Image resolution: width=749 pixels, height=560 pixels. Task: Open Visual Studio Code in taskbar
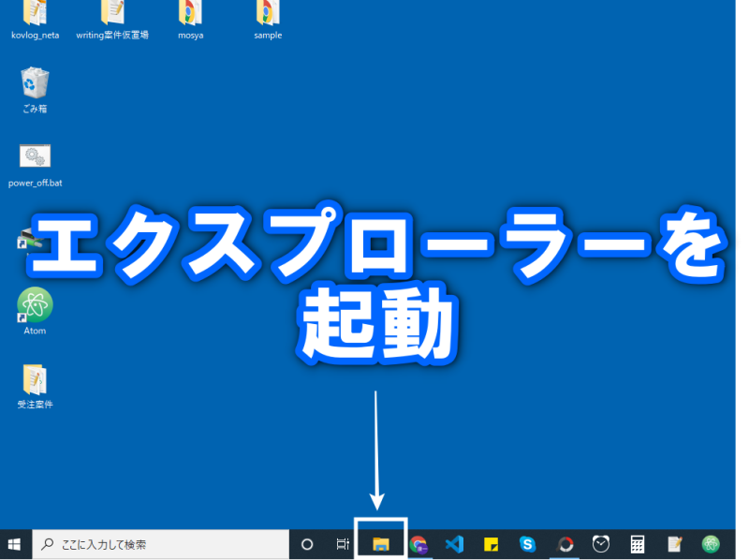[455, 544]
